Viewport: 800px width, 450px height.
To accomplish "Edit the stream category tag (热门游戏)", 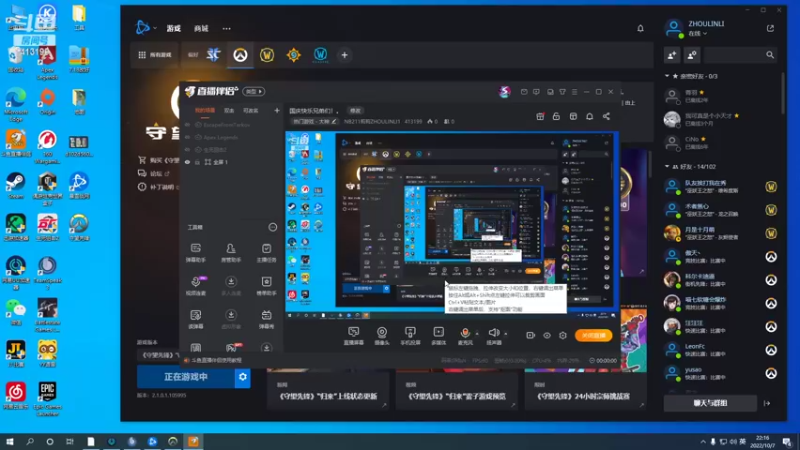I will pyautogui.click(x=314, y=121).
